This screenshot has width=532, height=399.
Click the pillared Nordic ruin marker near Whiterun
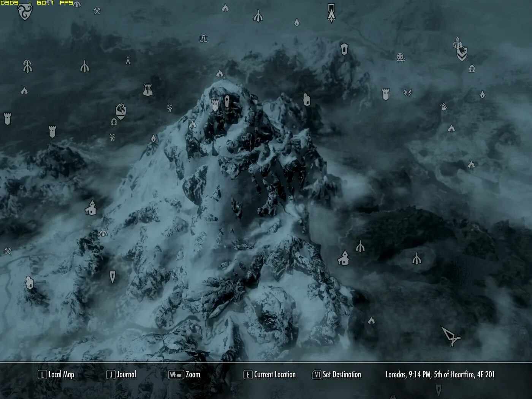pos(147,90)
